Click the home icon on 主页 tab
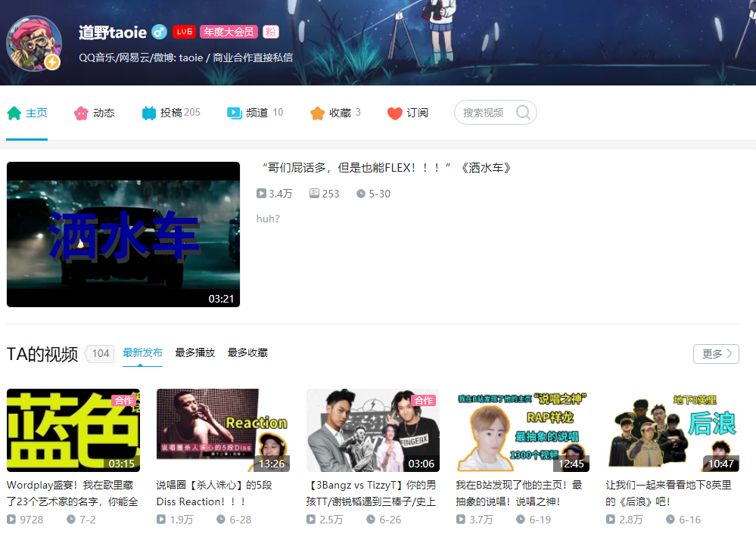The height and width of the screenshot is (537, 756). (14, 113)
